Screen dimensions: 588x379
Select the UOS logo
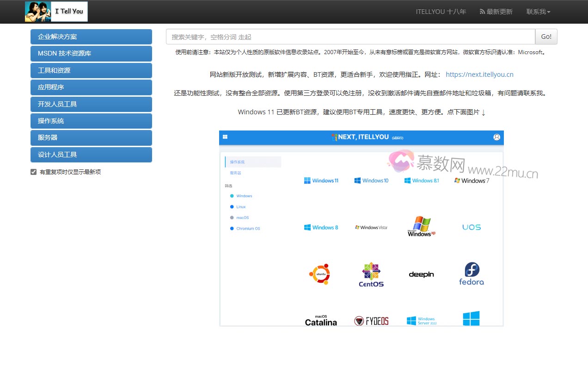(x=471, y=227)
